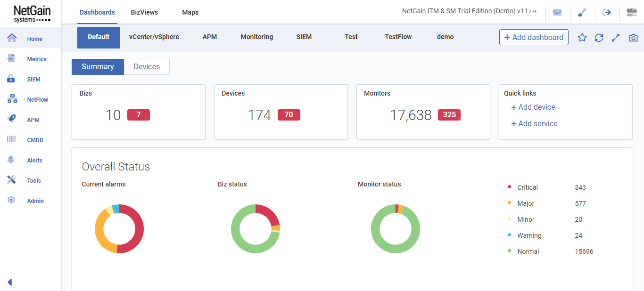Select the Default dashboard tab
This screenshot has width=644, height=291.
click(99, 37)
